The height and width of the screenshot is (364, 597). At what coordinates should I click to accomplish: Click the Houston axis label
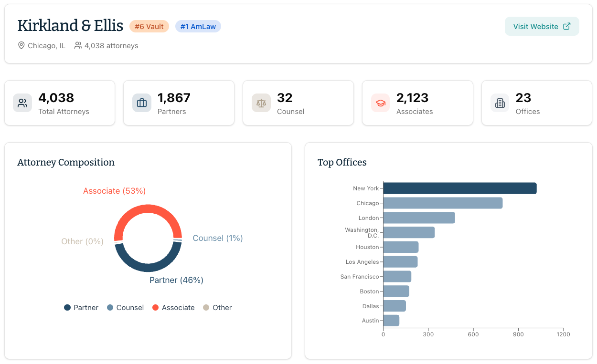coord(367,247)
